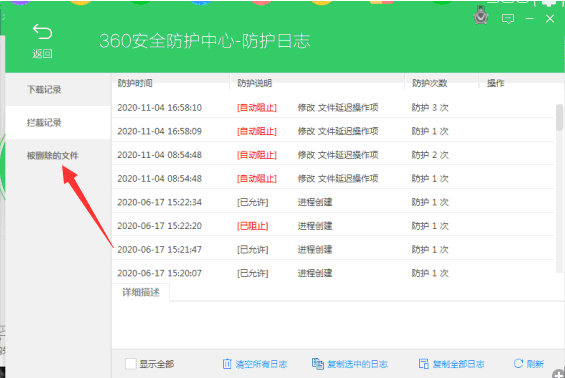565x378 pixels.
Task: Click the back arrow icon labeled 返回
Action: 42,32
